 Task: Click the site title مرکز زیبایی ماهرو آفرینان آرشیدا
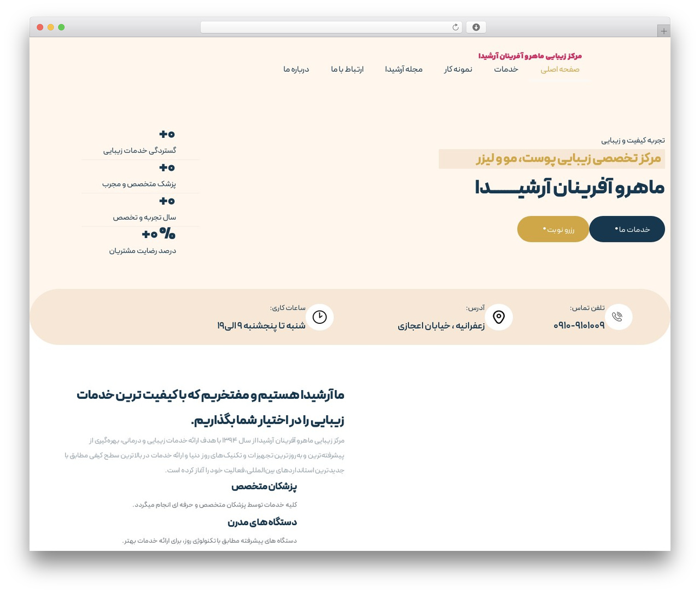[530, 56]
